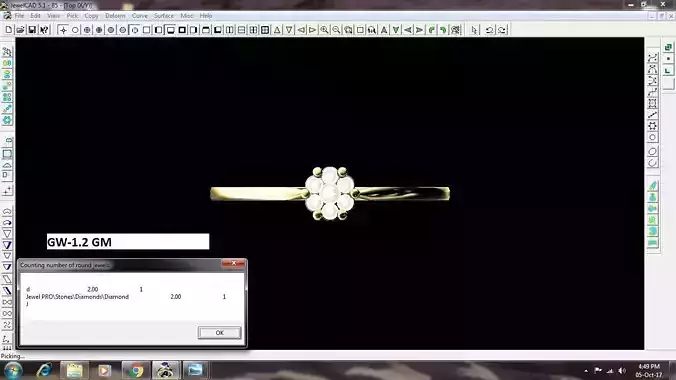Open the File menu
The image size is (676, 380).
click(x=19, y=16)
